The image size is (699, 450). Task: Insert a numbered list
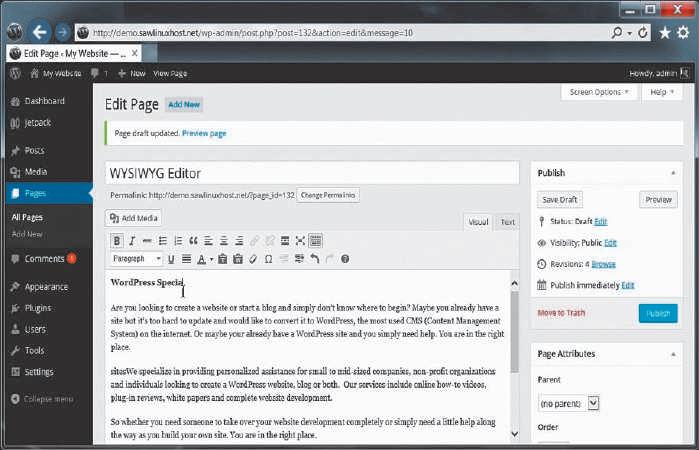[x=178, y=241]
